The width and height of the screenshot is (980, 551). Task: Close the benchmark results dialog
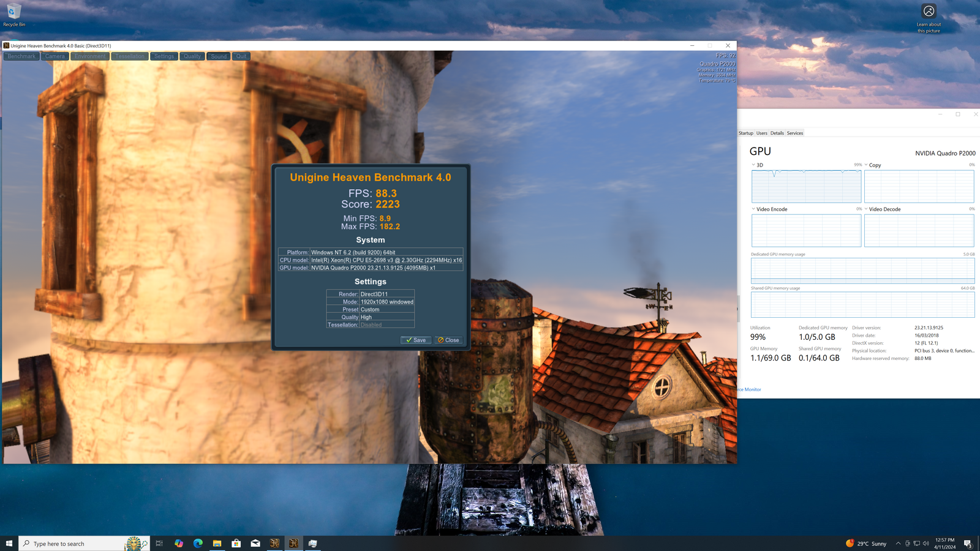pos(448,340)
